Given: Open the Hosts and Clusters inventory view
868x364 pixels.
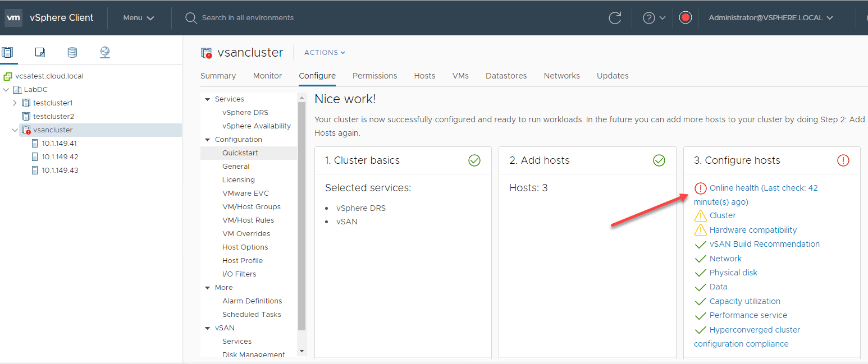Looking at the screenshot, I should coord(7,52).
